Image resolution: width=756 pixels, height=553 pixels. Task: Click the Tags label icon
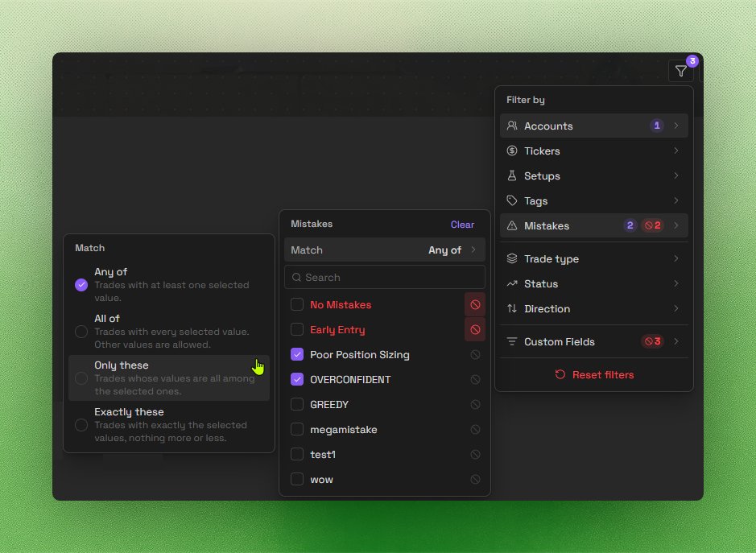(x=512, y=200)
